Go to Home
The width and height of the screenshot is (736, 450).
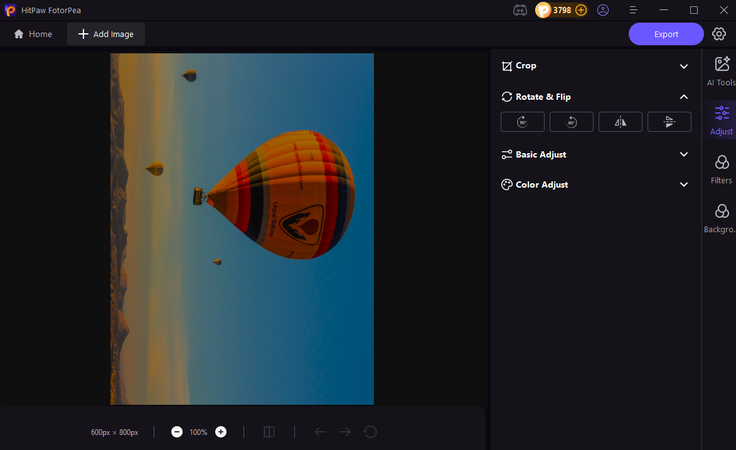pos(33,34)
